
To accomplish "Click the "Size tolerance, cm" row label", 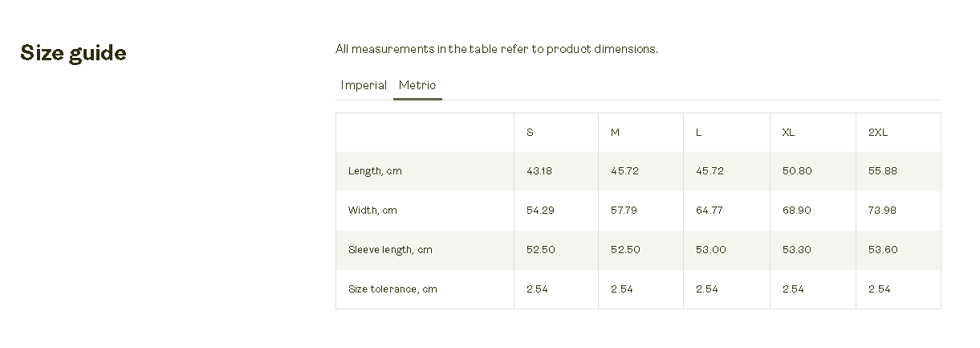I will coord(392,289).
